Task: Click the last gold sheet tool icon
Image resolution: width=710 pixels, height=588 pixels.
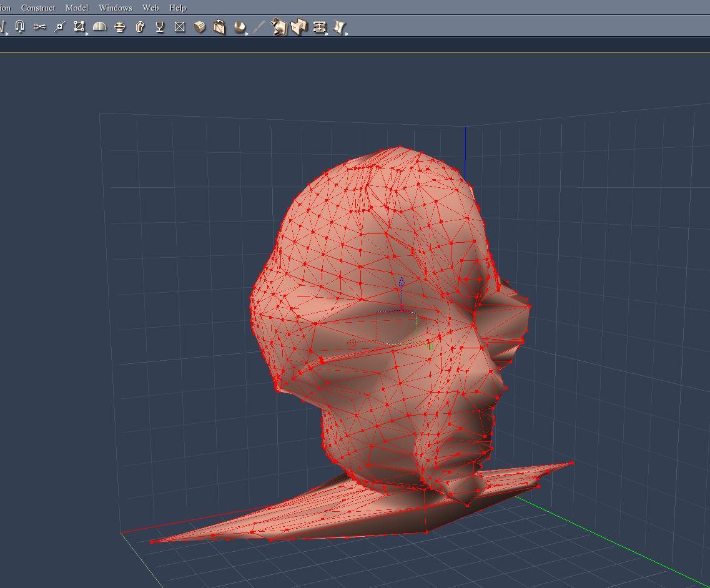Action: (x=340, y=27)
